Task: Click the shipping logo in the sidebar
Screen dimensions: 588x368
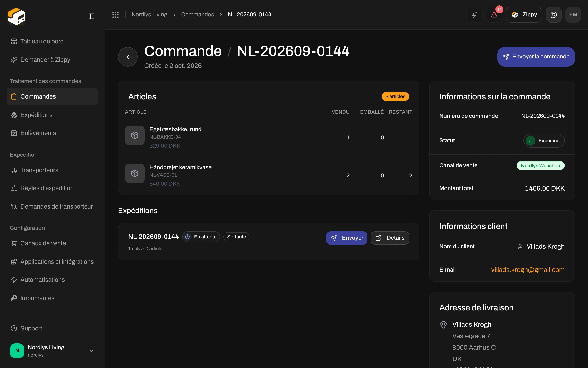Action: [x=16, y=16]
